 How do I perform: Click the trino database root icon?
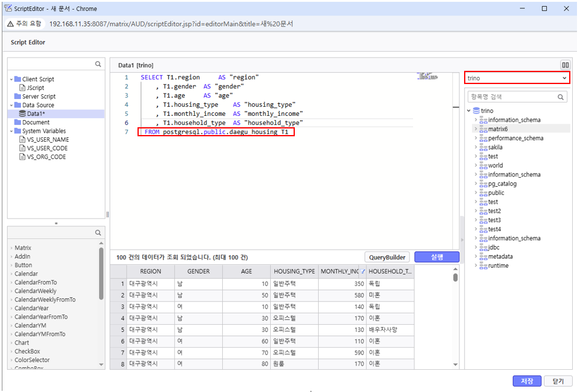coord(477,110)
